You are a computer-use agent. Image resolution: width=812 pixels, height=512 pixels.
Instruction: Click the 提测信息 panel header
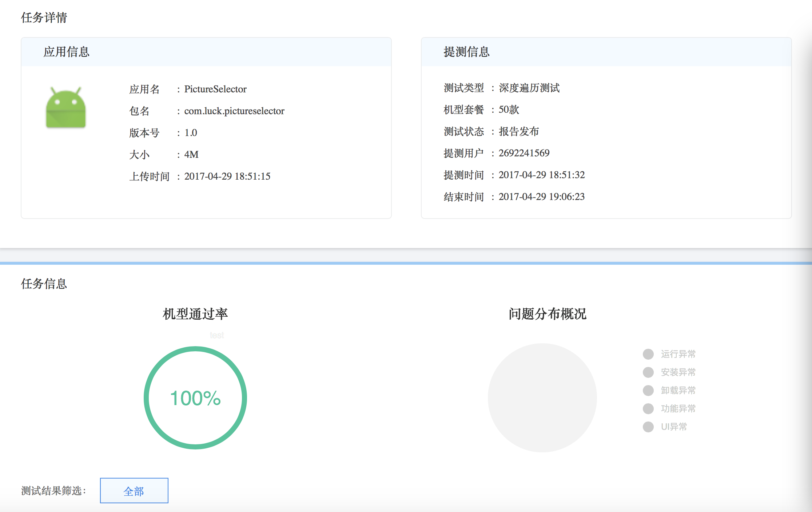click(x=606, y=52)
